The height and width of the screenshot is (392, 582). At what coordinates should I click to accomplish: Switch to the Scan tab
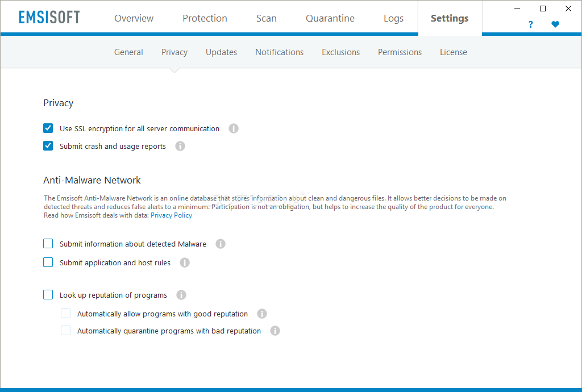266,18
